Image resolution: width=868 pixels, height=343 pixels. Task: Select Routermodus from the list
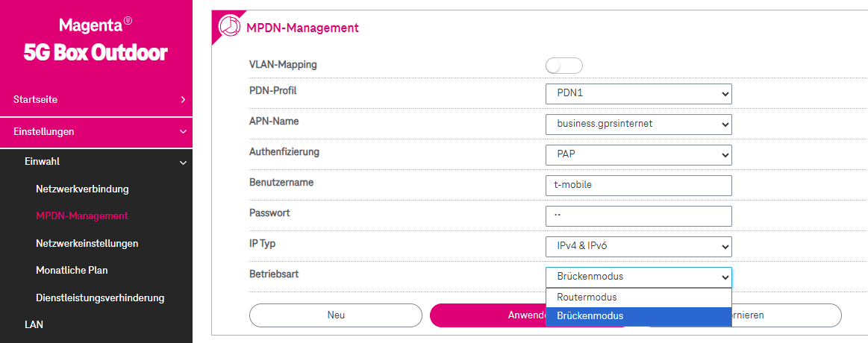(639, 297)
